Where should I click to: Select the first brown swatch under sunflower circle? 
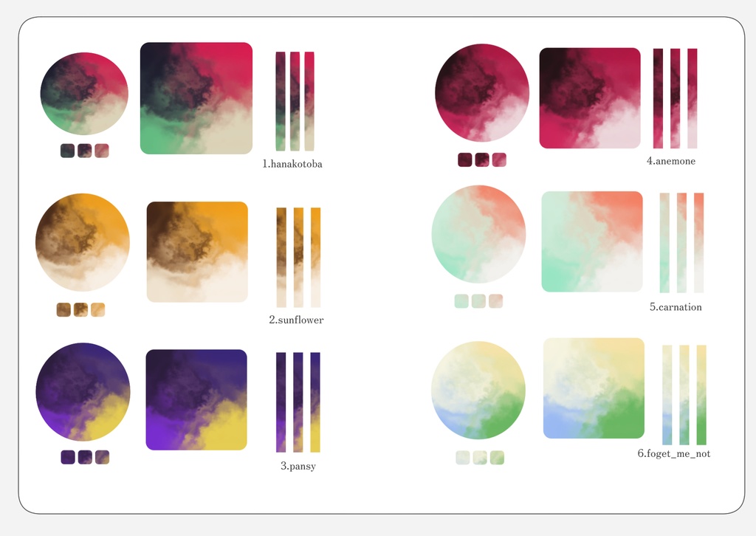[x=63, y=309]
